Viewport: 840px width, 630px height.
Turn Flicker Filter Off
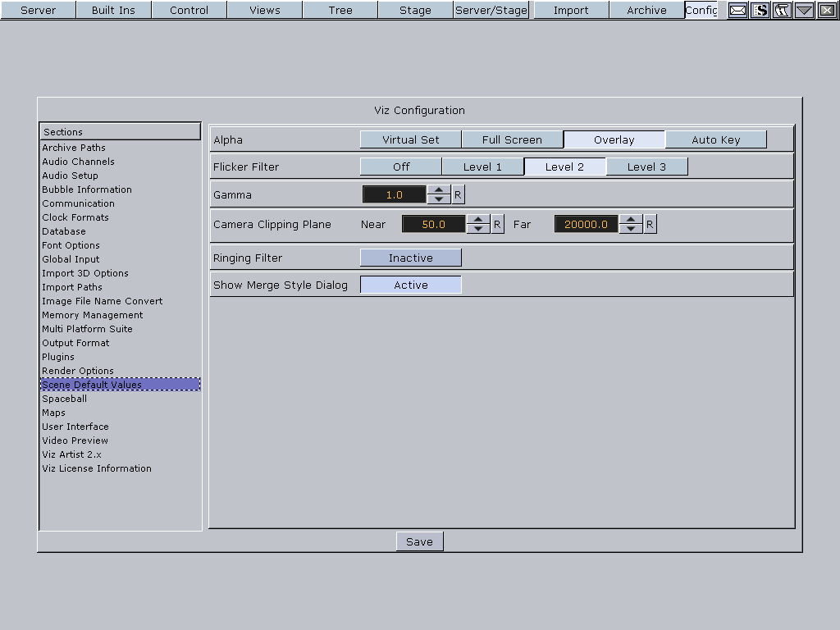point(400,166)
